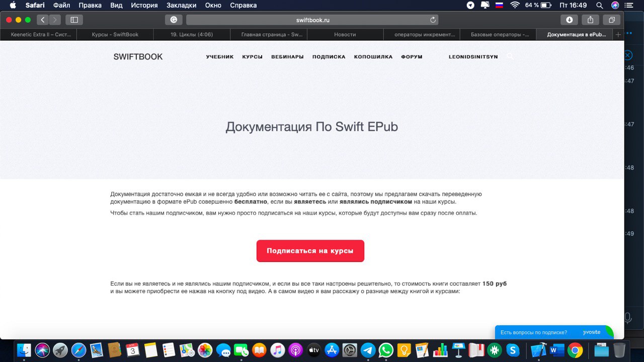Click the search magnifier on SwiftBook navbar
This screenshot has height=362, width=644.
tap(510, 56)
